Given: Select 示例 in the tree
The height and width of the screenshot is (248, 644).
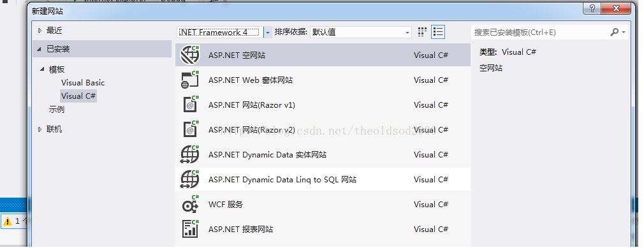Looking at the screenshot, I should click(x=57, y=109).
